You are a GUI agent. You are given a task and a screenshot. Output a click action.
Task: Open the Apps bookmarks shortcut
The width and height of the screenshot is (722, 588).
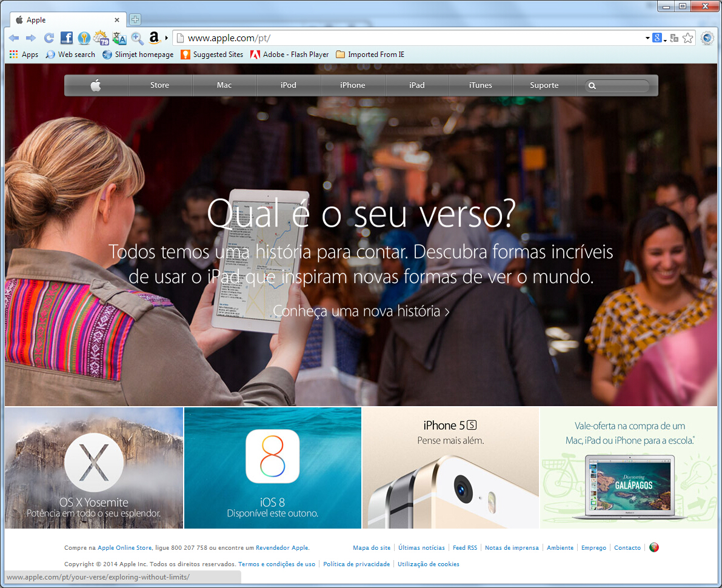pyautogui.click(x=24, y=55)
